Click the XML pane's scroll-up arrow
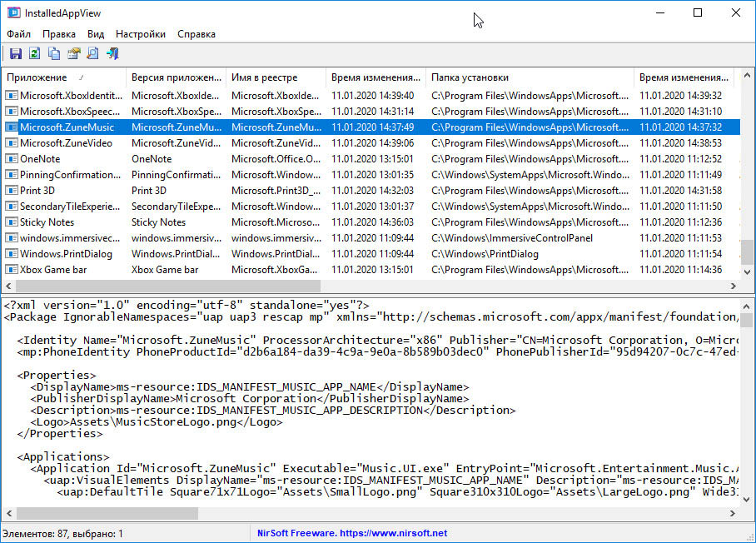Viewport: 756px width, 543px height. click(x=746, y=306)
